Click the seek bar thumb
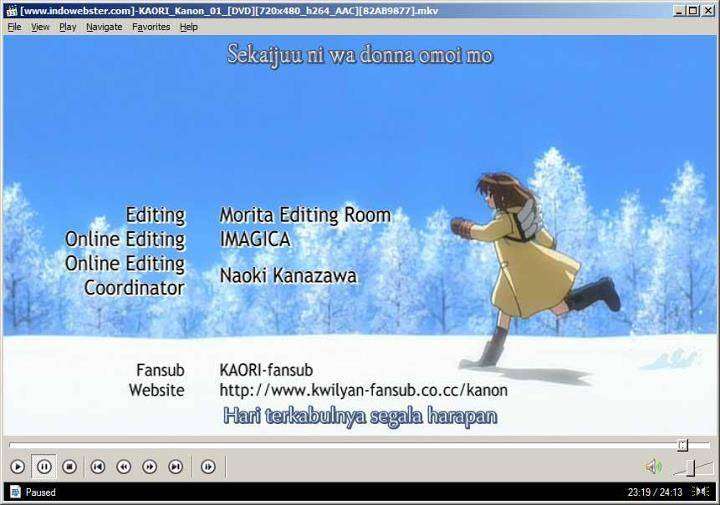 683,445
